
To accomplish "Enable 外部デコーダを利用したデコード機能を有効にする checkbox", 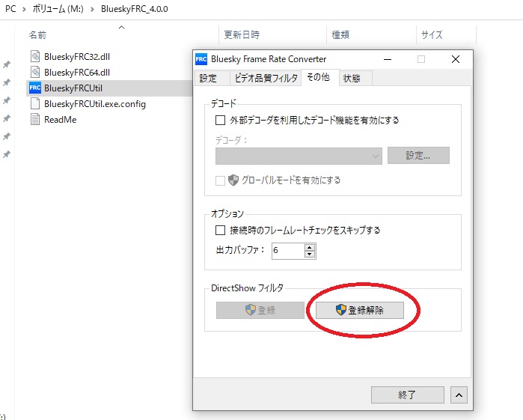I will (x=220, y=120).
